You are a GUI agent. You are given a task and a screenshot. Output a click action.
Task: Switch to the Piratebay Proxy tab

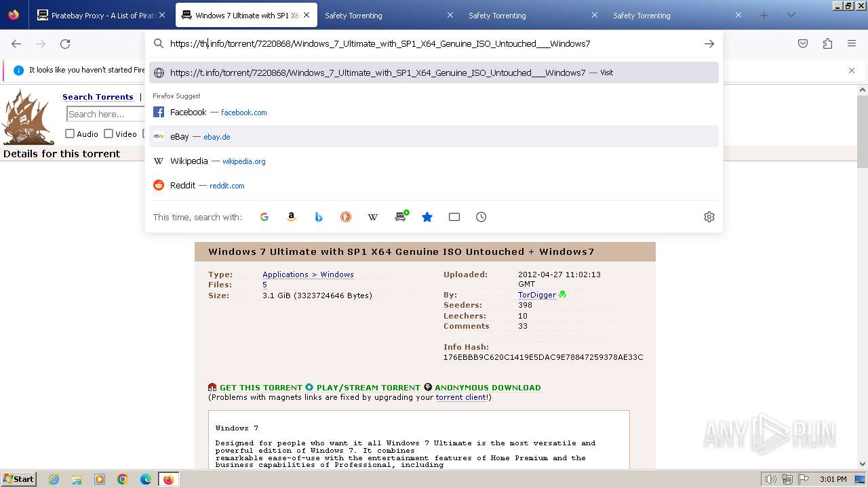(x=102, y=15)
